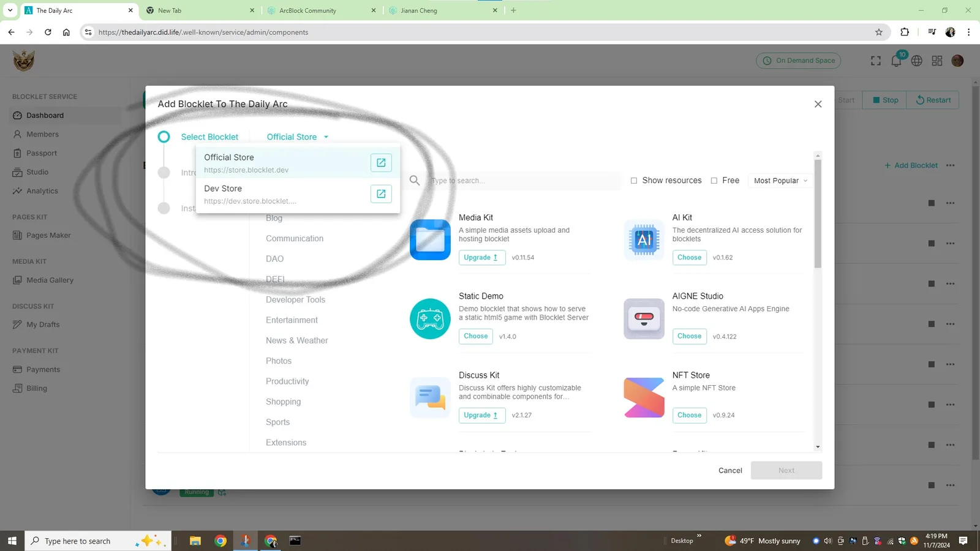Screen dimensions: 980x551
Task: Click the AIGNE Studio blocklet icon
Action: [x=644, y=318]
